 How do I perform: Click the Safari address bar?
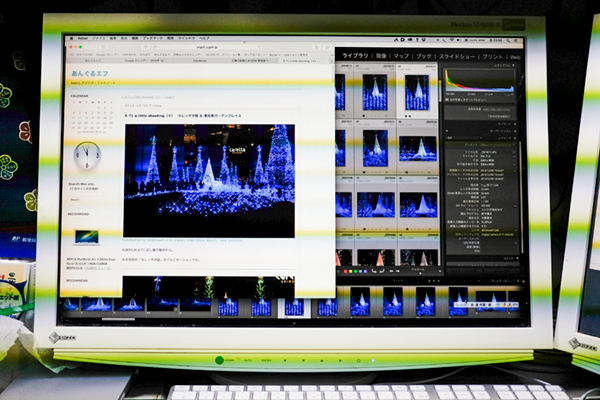[x=207, y=47]
